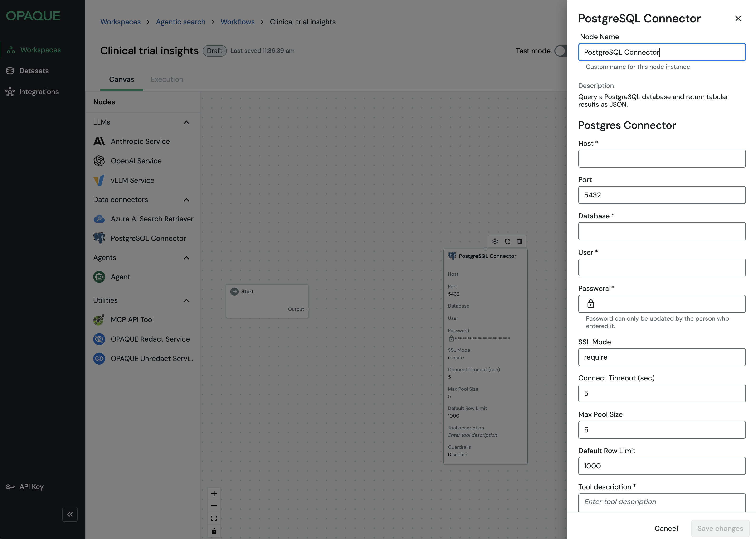Image resolution: width=756 pixels, height=539 pixels.
Task: Switch to the Execution tab
Action: 167,79
